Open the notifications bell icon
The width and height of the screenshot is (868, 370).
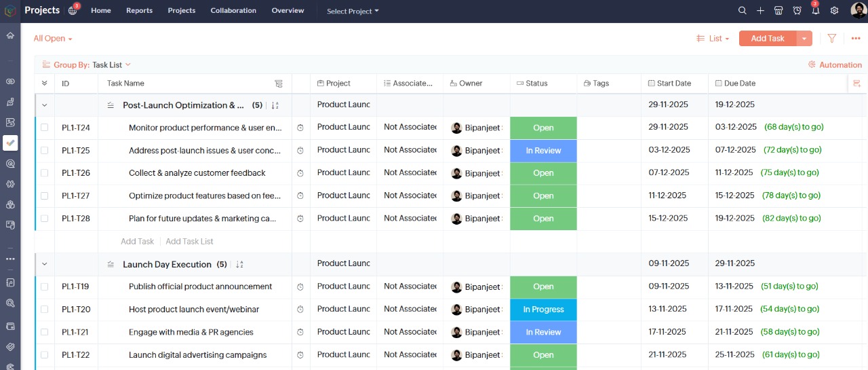pos(815,11)
